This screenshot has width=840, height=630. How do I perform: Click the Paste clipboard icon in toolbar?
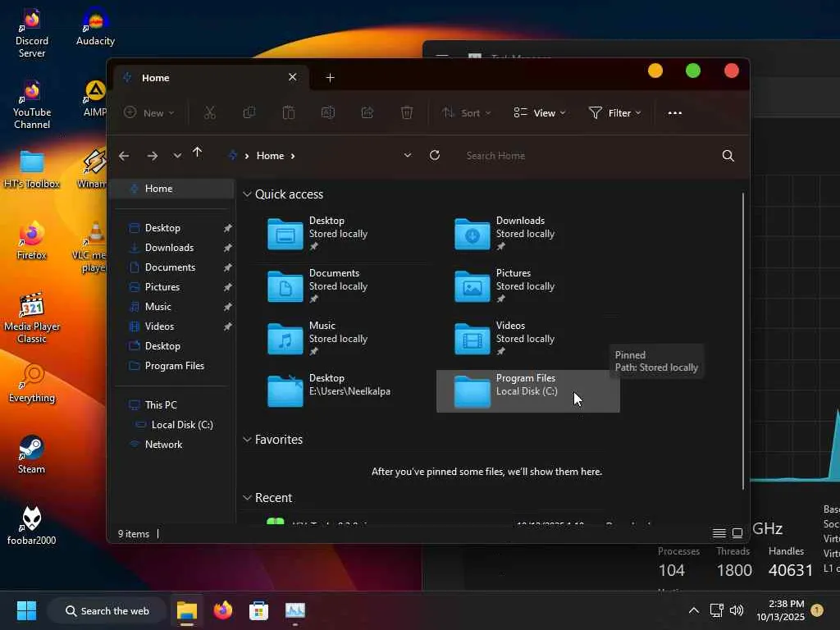point(288,112)
